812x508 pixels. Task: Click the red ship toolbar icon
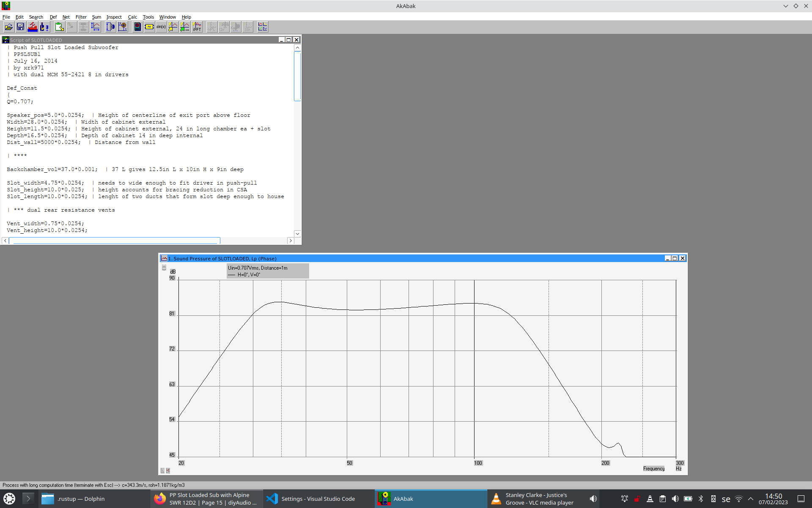33,27
